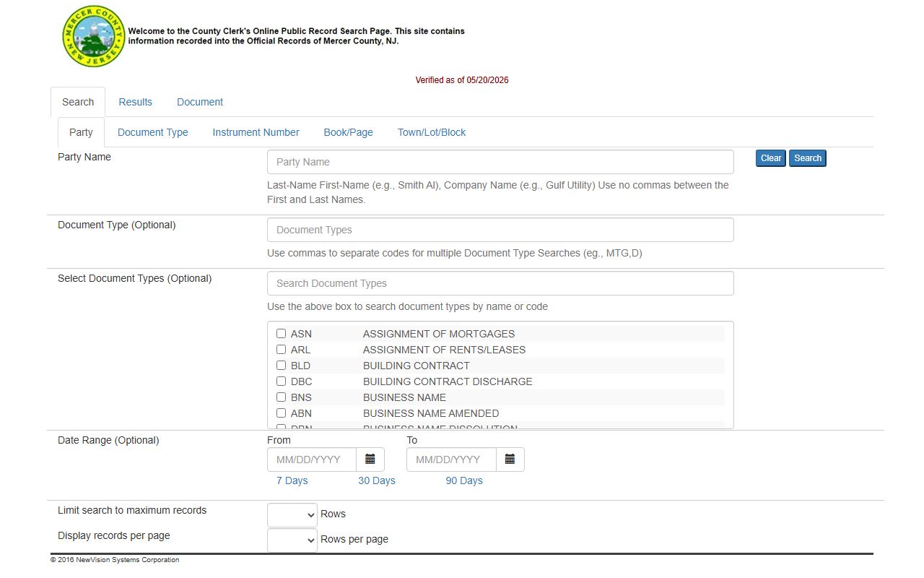Click the NewVision Systems Corporation copyright text
924x578 pixels.
115,560
